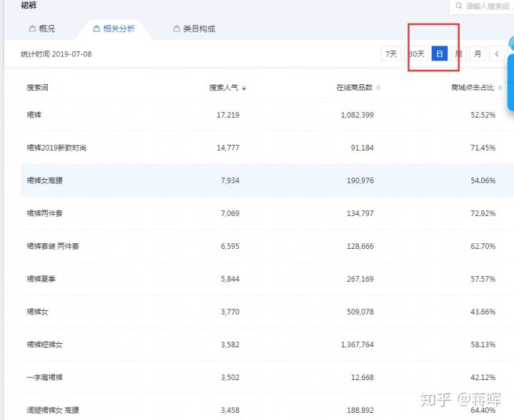Viewport: 514px width, 420px height.
Task: Click search popularity value 7,934
Action: click(230, 180)
